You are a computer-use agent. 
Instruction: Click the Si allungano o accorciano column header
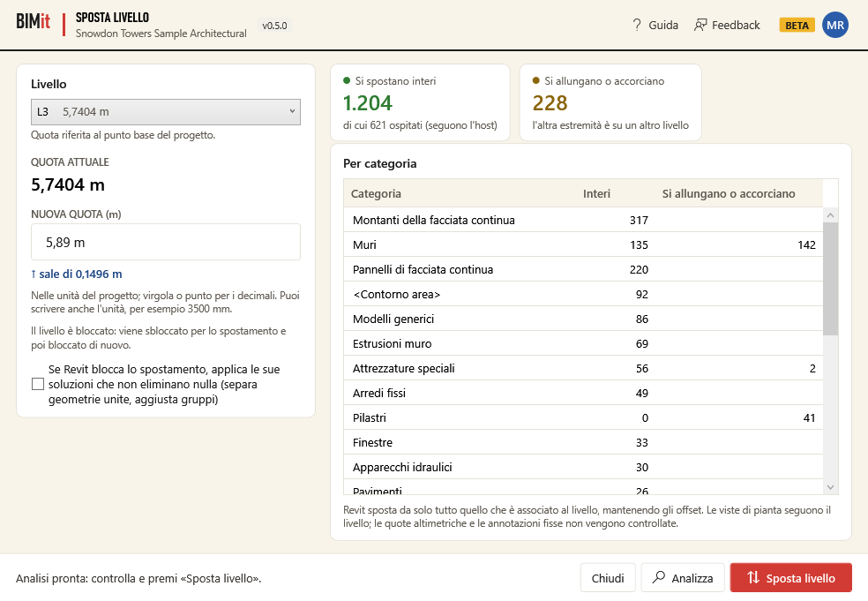pos(729,193)
